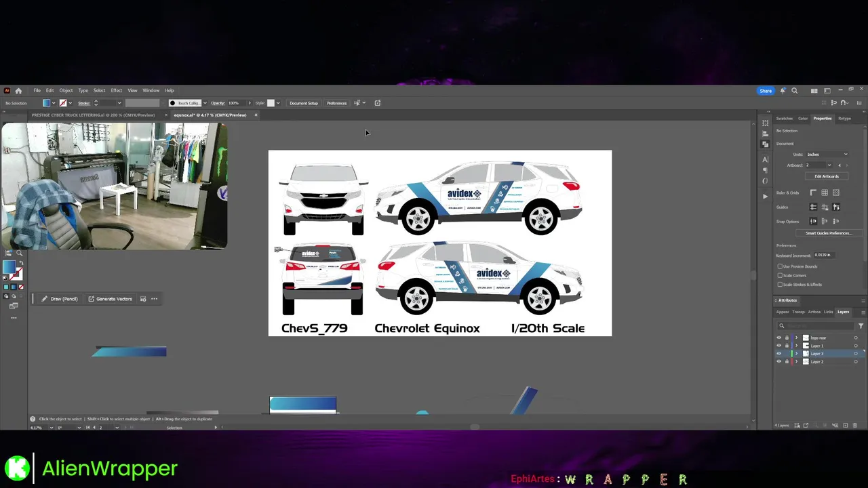Click the smart guides icon
Image resolution: width=868 pixels, height=488 pixels.
pos(836,207)
